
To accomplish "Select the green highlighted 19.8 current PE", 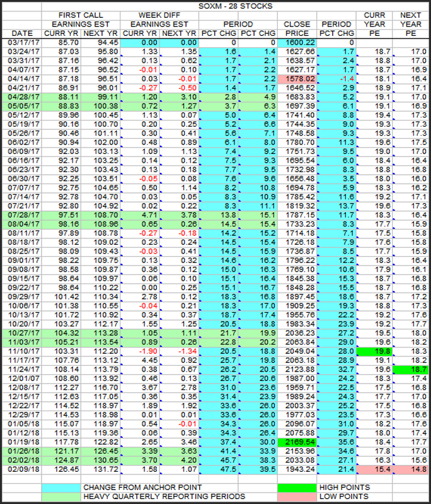I will (375, 351).
